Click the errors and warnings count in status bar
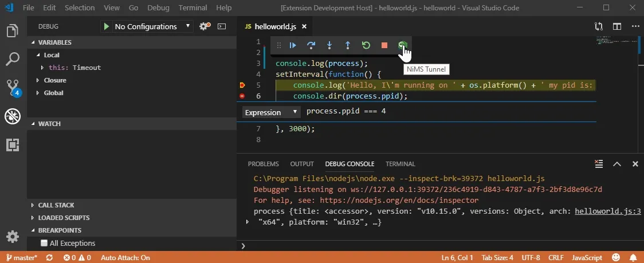644x263 pixels. coord(77,258)
